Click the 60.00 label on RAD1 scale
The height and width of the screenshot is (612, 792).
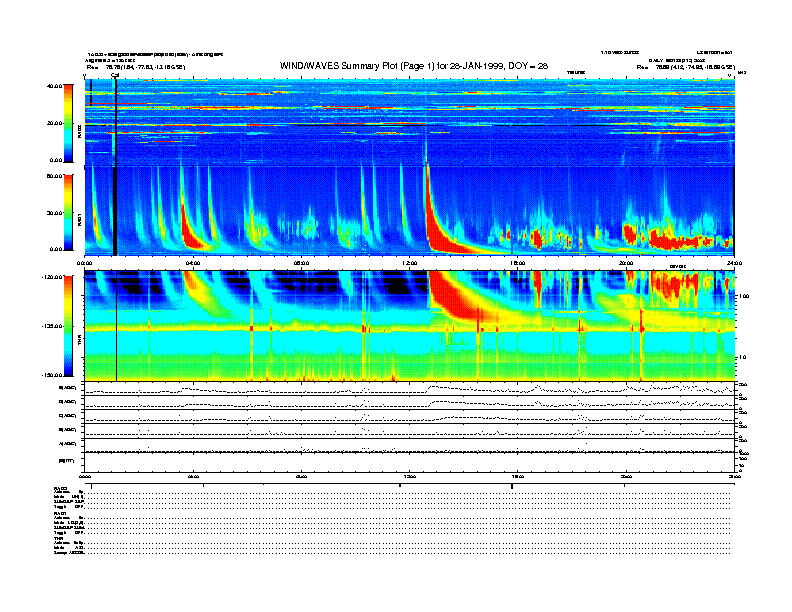54,176
